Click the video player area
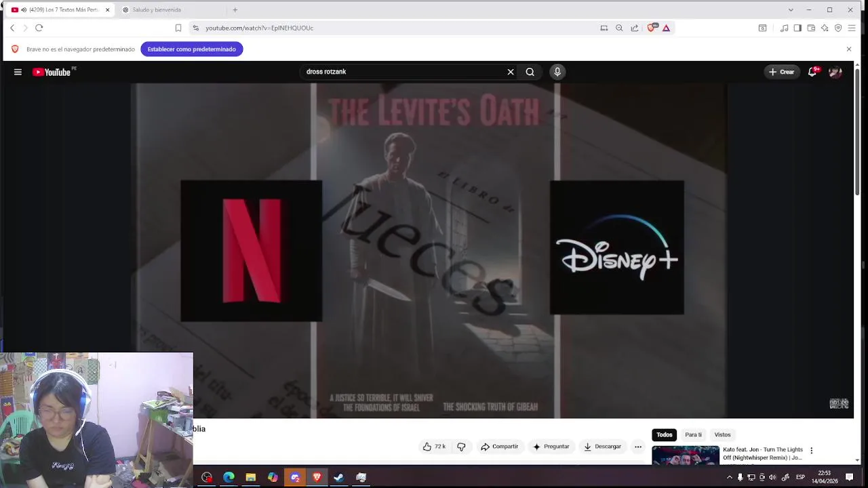 [429, 251]
